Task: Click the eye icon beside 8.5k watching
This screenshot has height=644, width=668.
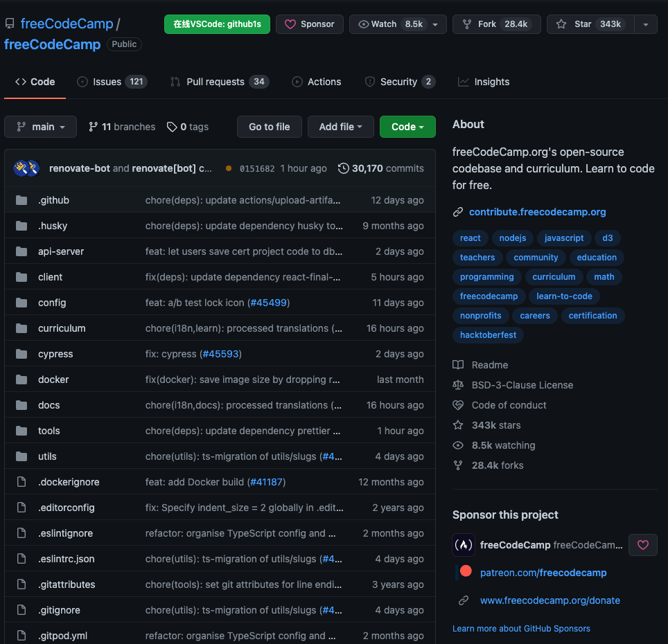Action: click(x=458, y=445)
